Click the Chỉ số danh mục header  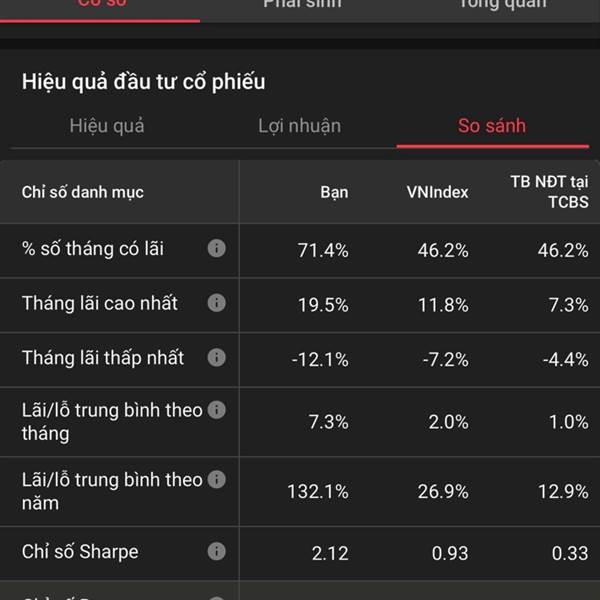(83, 192)
